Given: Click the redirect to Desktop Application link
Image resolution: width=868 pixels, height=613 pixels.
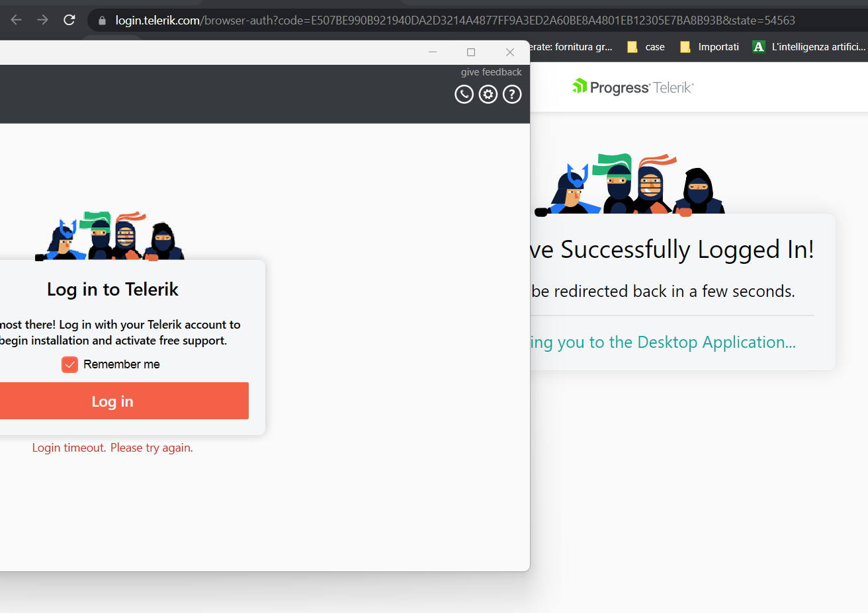Looking at the screenshot, I should coord(663,342).
